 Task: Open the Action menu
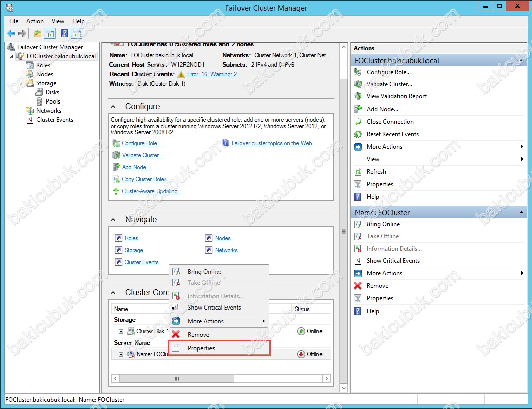[35, 21]
